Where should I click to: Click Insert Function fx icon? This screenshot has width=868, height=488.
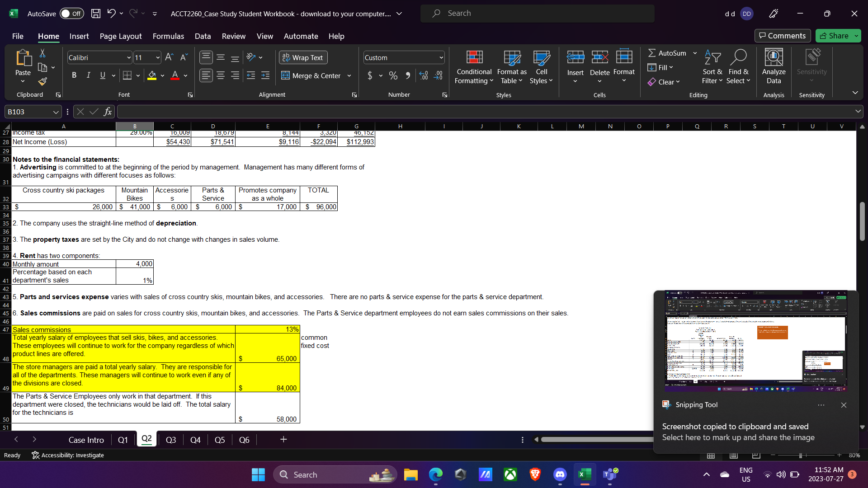pyautogui.click(x=108, y=112)
